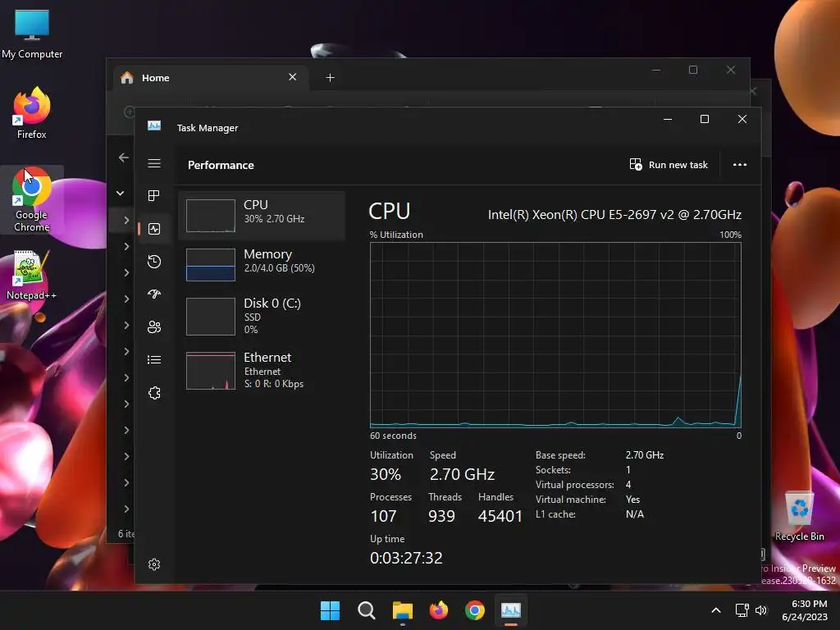Click the Utilization value 30%
This screenshot has width=840, height=630.
click(386, 474)
